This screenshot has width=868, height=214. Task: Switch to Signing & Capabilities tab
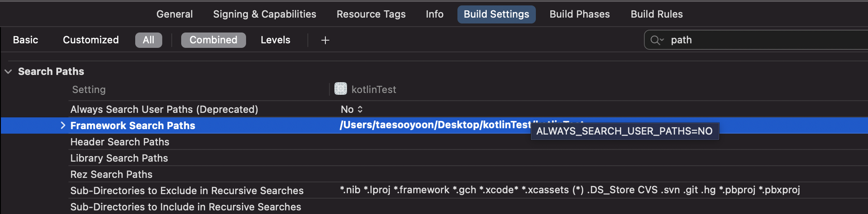265,14
